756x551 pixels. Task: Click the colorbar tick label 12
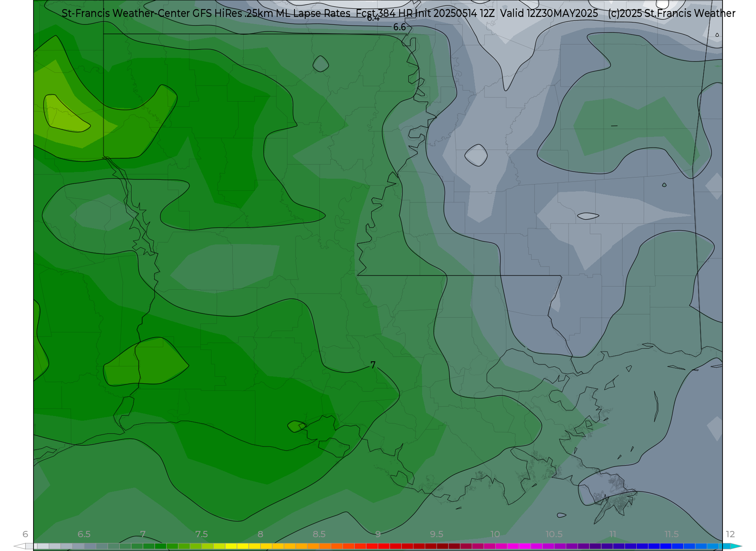click(x=730, y=534)
